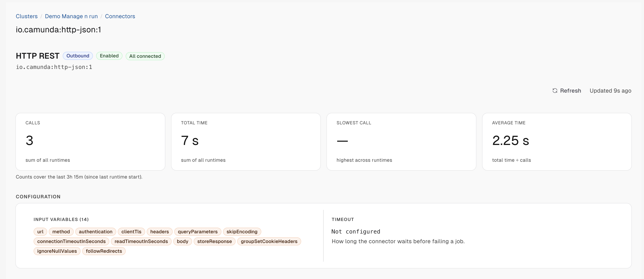Click the Enabled status badge
Viewport: 644px width, 279px height.
pos(109,56)
